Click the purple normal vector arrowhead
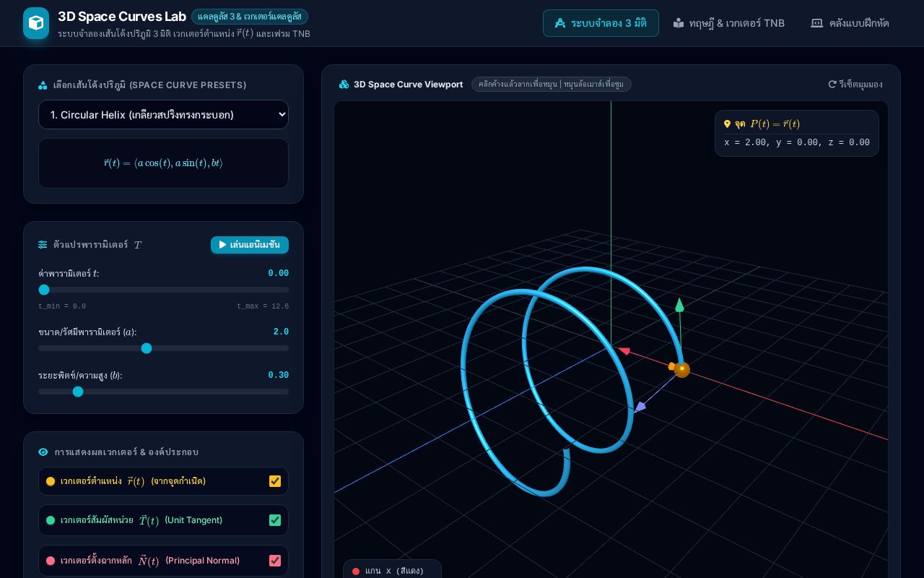This screenshot has width=924, height=578. coord(640,407)
